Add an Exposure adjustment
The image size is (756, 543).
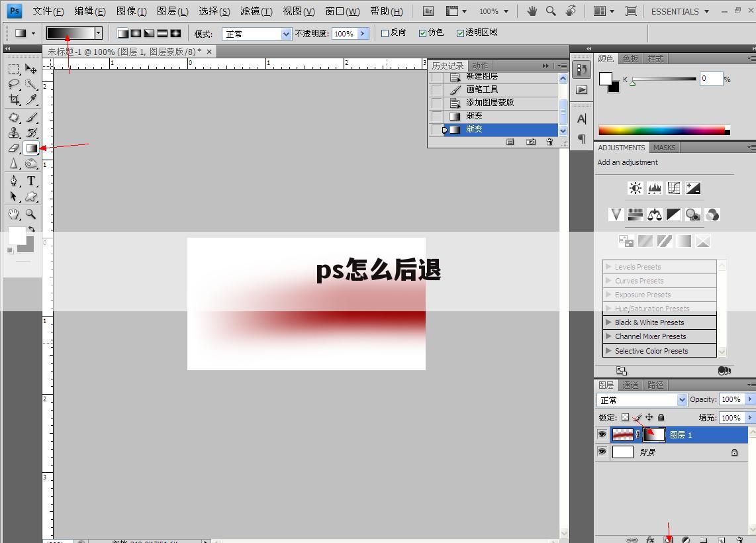[693, 188]
